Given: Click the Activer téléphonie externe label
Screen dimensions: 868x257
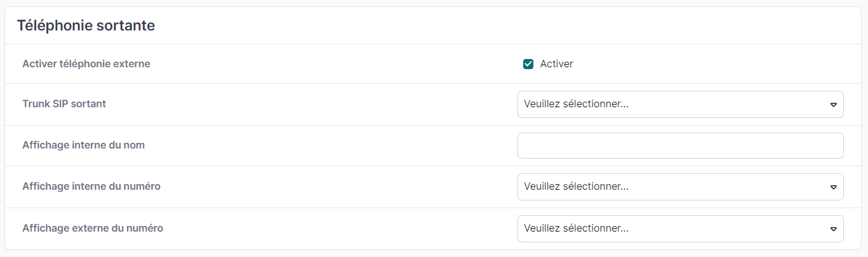Looking at the screenshot, I should coord(86,63).
